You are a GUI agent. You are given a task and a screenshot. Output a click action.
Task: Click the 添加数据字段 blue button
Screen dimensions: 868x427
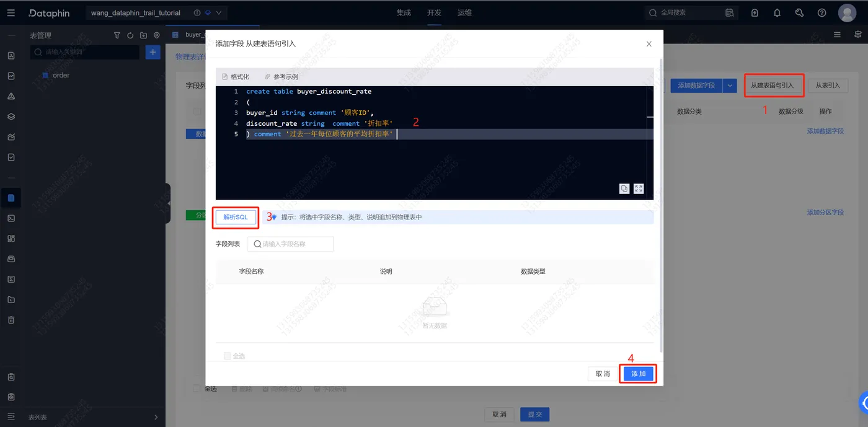tap(696, 86)
